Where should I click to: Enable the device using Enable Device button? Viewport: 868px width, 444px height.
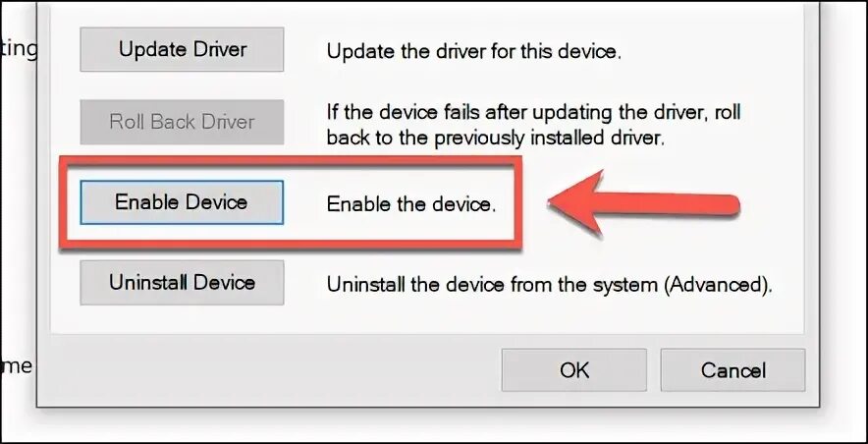click(x=182, y=202)
